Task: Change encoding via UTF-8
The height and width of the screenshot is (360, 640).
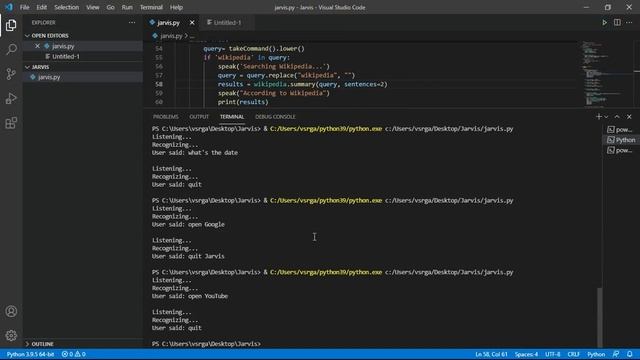Action: [553, 354]
